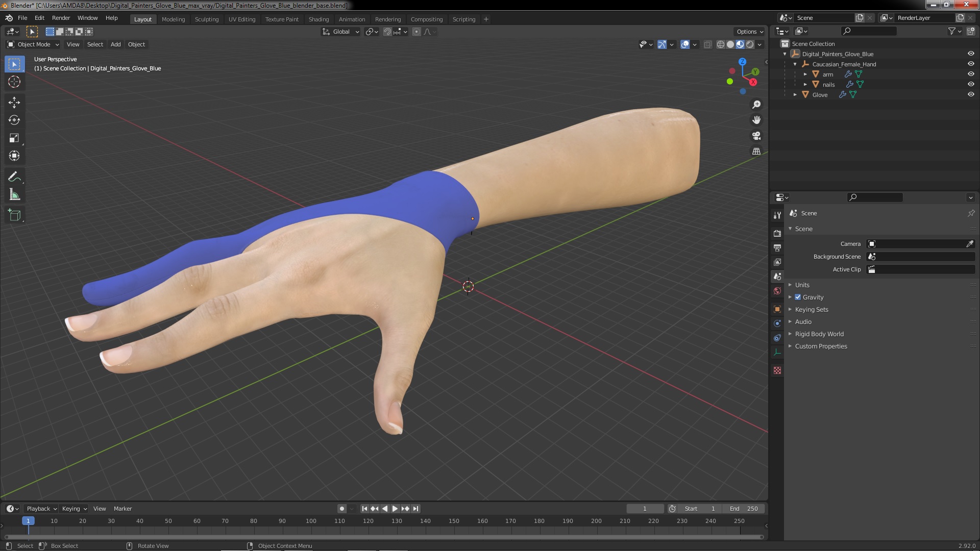Screen dimensions: 980x551
Task: Hide the nails object in outliner
Action: (x=971, y=84)
